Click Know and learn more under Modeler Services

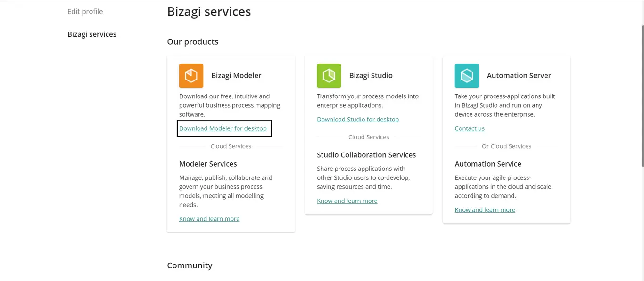pos(209,219)
